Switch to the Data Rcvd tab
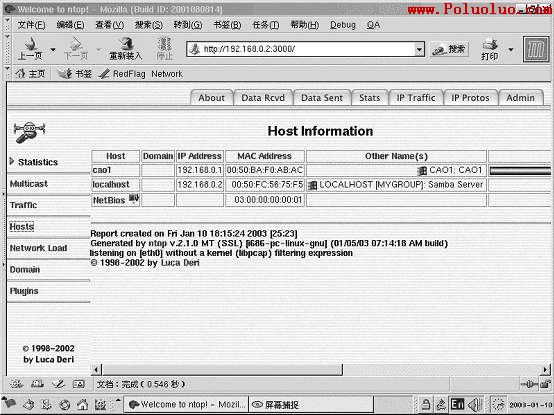 pyautogui.click(x=263, y=98)
